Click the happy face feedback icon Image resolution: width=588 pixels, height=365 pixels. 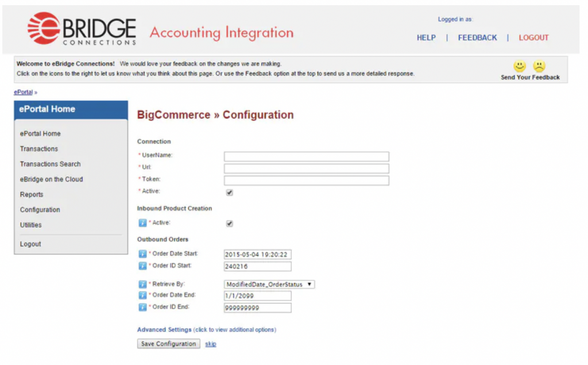pos(520,67)
